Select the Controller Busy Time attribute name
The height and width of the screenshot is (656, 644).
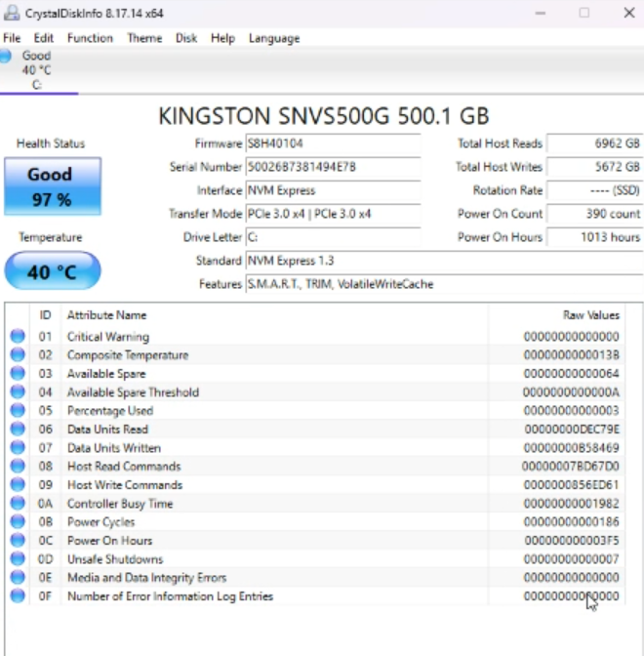[120, 504]
